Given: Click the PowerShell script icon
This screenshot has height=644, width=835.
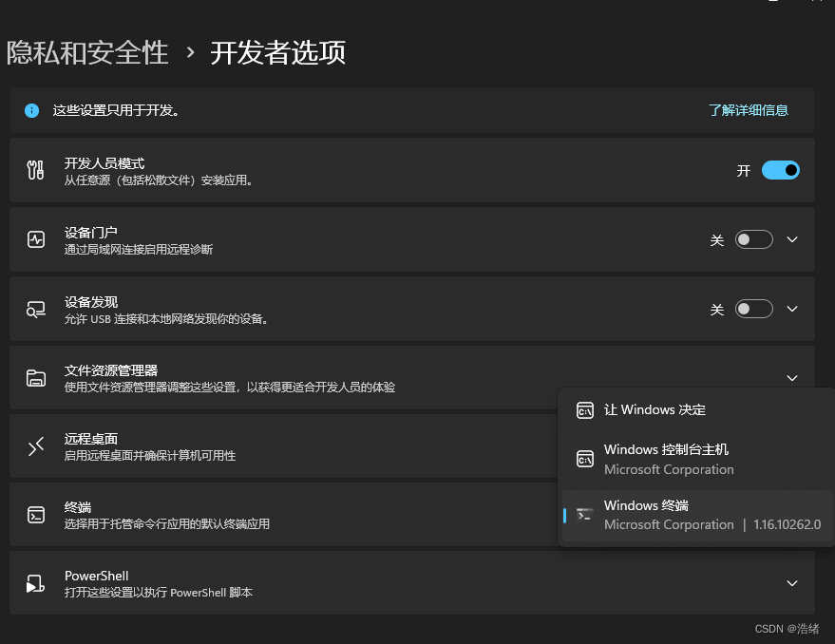Looking at the screenshot, I should pyautogui.click(x=36, y=583).
